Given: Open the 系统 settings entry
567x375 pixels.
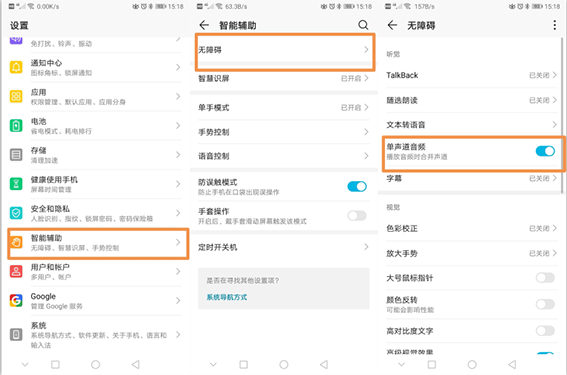Looking at the screenshot, I should (95, 335).
